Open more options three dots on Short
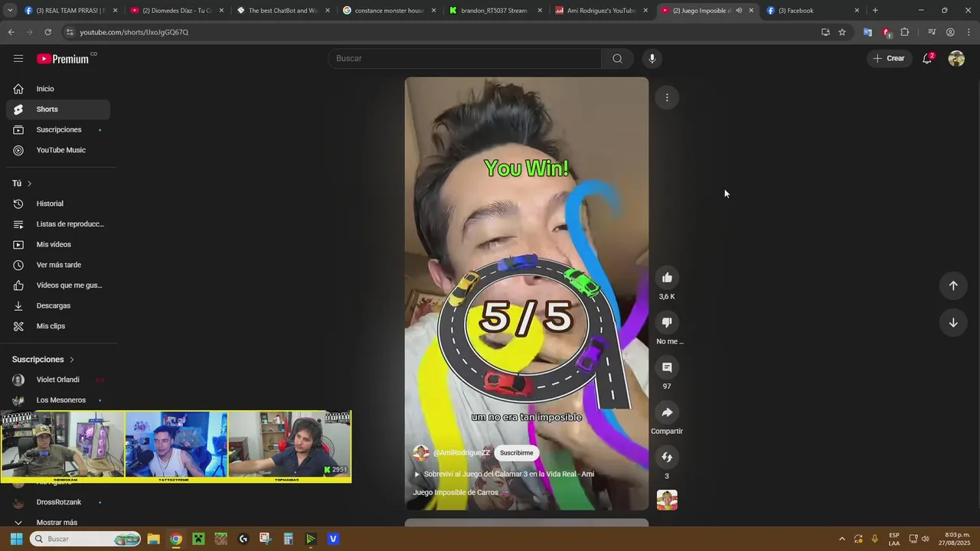Viewport: 980px width, 551px height. click(667, 97)
